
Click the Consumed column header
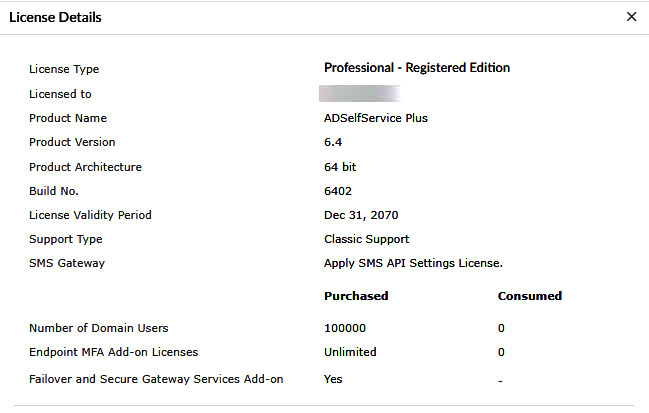tap(530, 296)
